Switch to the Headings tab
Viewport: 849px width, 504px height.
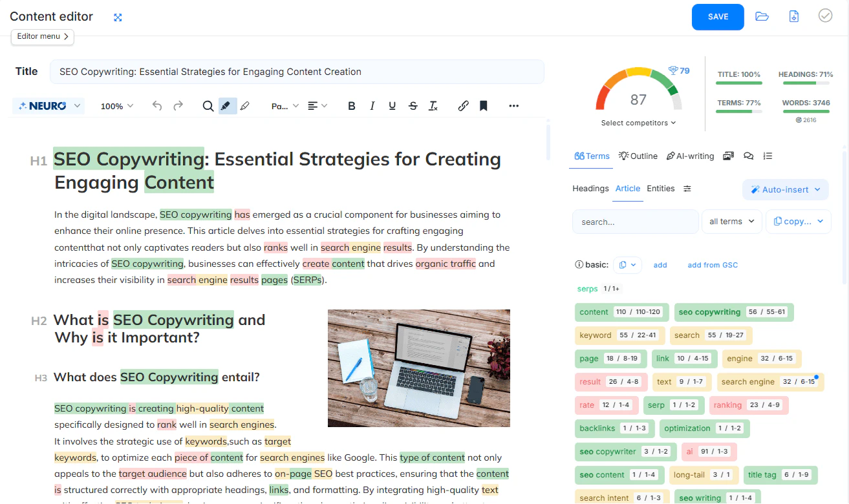point(590,188)
